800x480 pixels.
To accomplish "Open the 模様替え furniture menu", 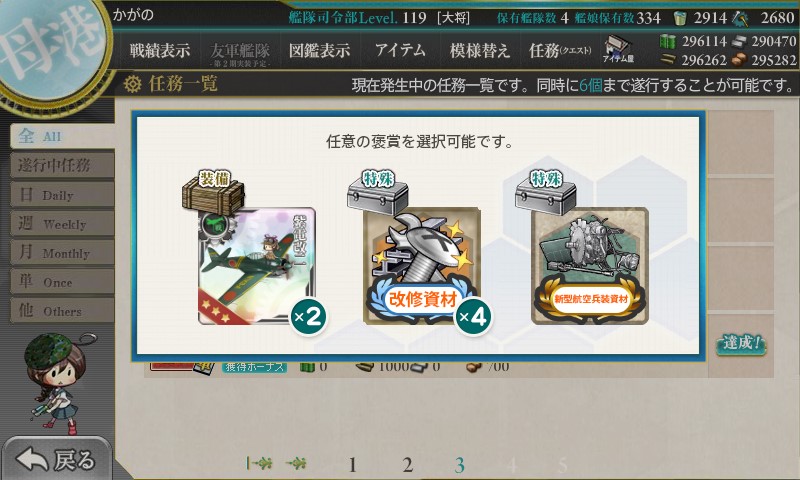I will tap(480, 50).
